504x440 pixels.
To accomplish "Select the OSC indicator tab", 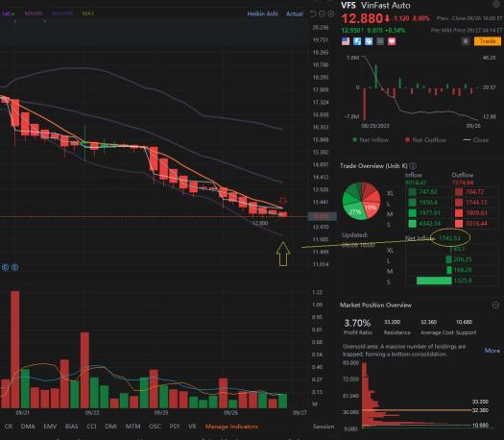I will 155,427.
